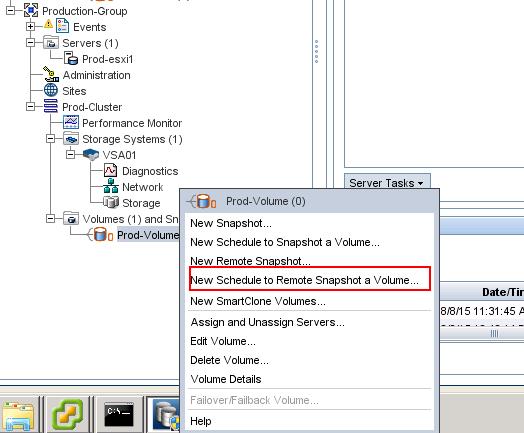This screenshot has width=524, height=433.
Task: Collapse the Storage Systems (1) node
Action: click(50, 138)
